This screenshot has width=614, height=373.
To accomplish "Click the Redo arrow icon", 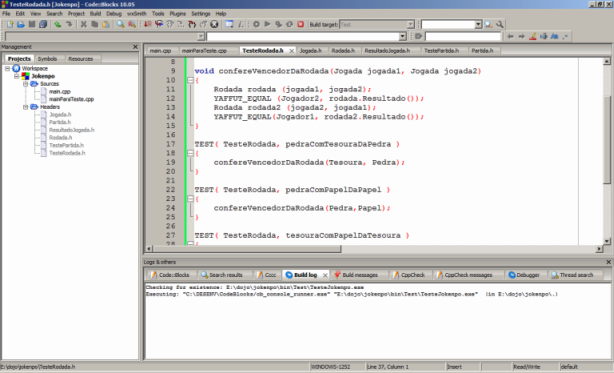I will tap(69, 24).
